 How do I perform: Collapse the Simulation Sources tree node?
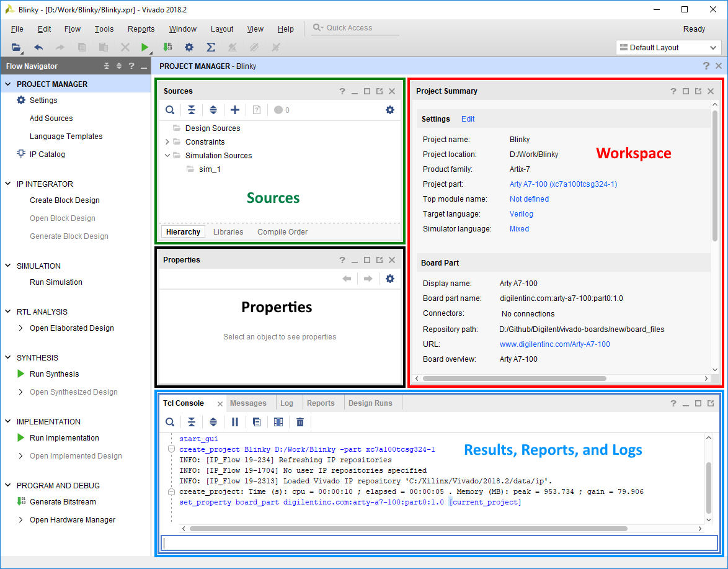[x=167, y=156]
